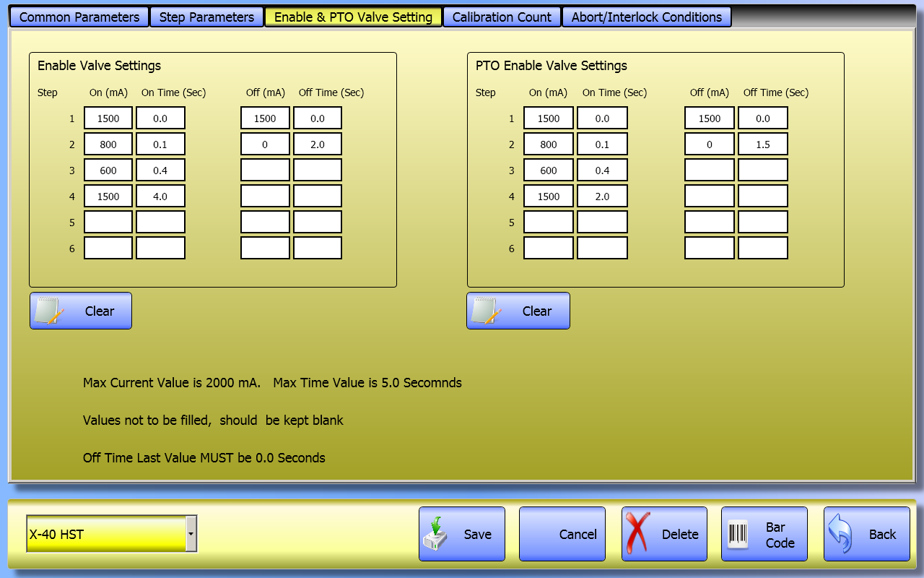Click the red X Delete icon

tap(638, 534)
